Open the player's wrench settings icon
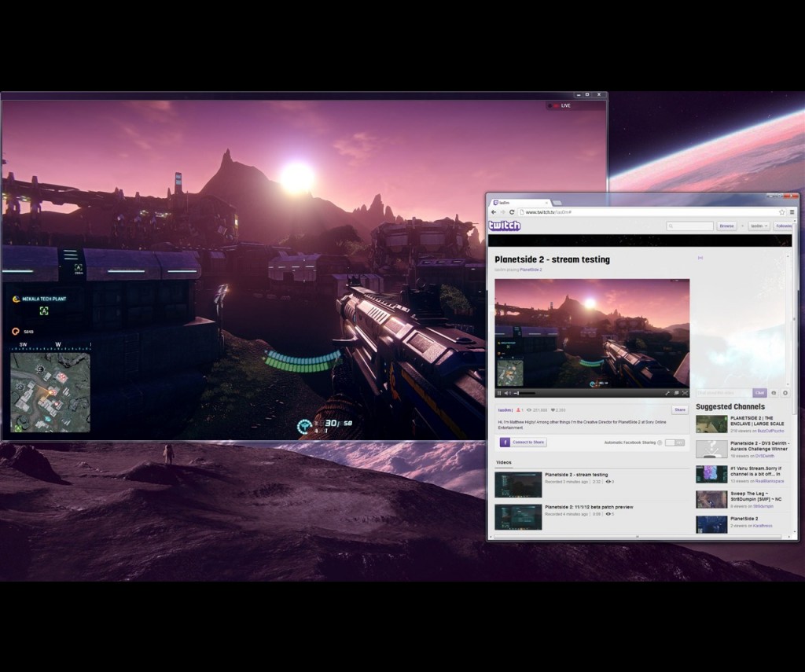Image resolution: width=805 pixels, height=672 pixels. point(667,393)
